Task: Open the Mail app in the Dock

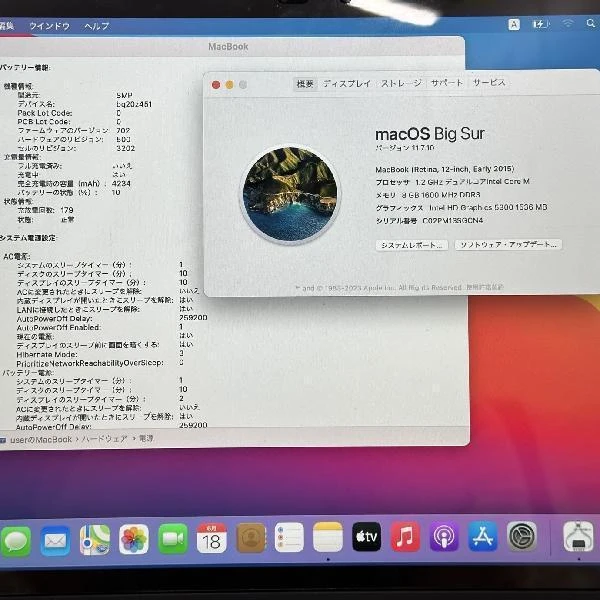Action: coord(55,540)
